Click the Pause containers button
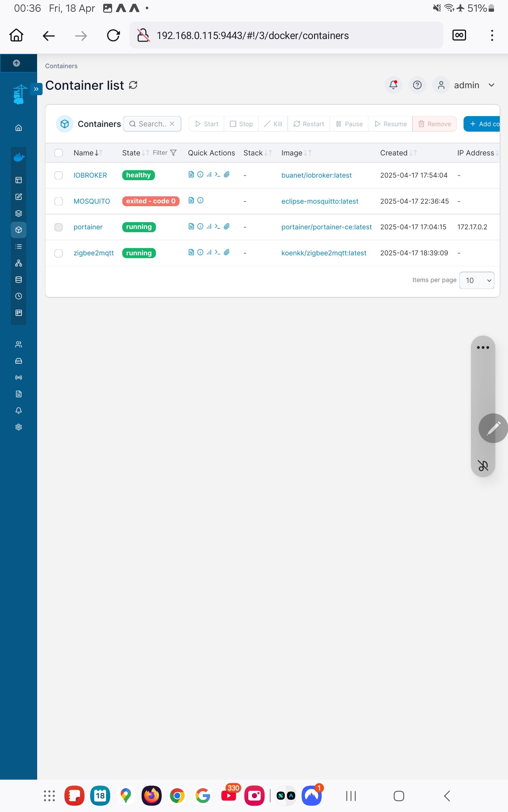The width and height of the screenshot is (508, 812). tap(349, 124)
